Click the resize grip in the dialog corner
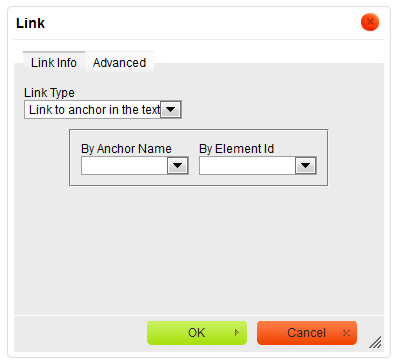The height and width of the screenshot is (364, 397). click(376, 342)
